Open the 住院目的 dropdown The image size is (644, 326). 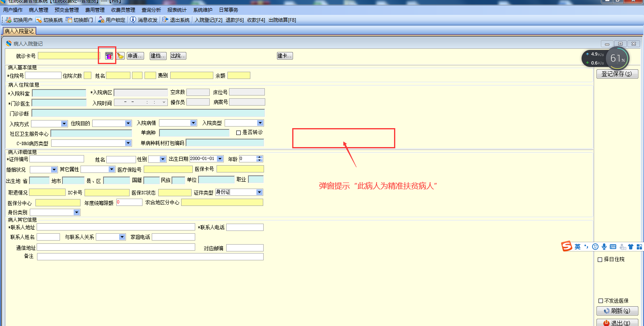pos(128,123)
